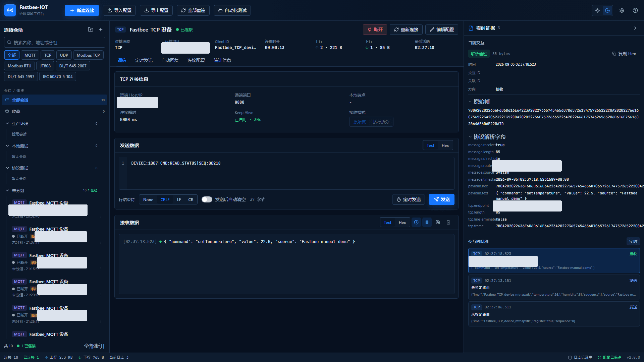Click 全部断开 at sidebar bottom
Screen dimensions: 644x362
95,346
